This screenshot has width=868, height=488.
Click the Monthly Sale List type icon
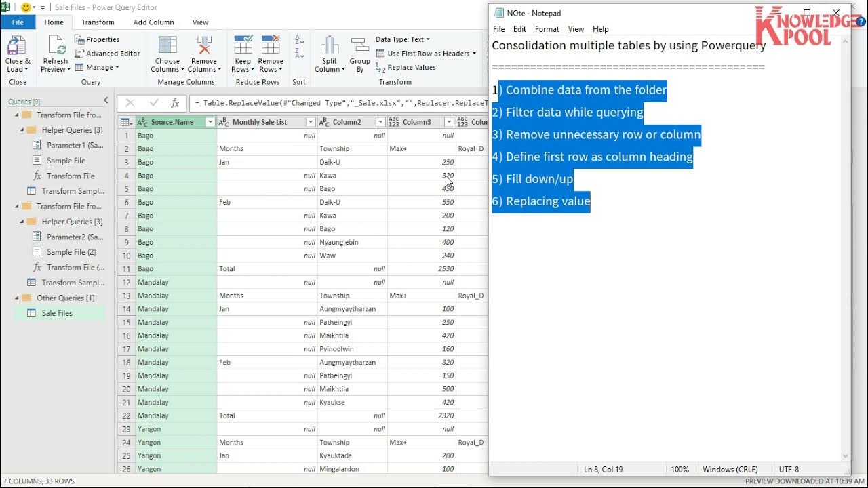pos(224,122)
